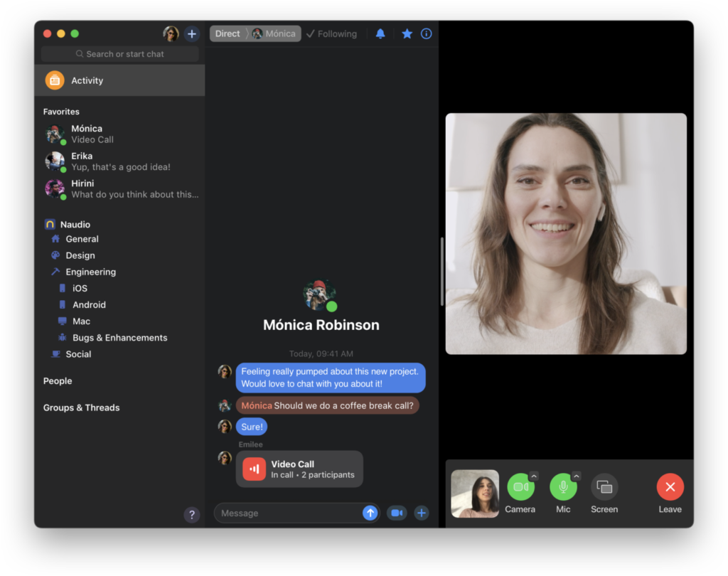The height and width of the screenshot is (576, 728).
Task: Open the Camera device selector chevron
Action: [532, 475]
